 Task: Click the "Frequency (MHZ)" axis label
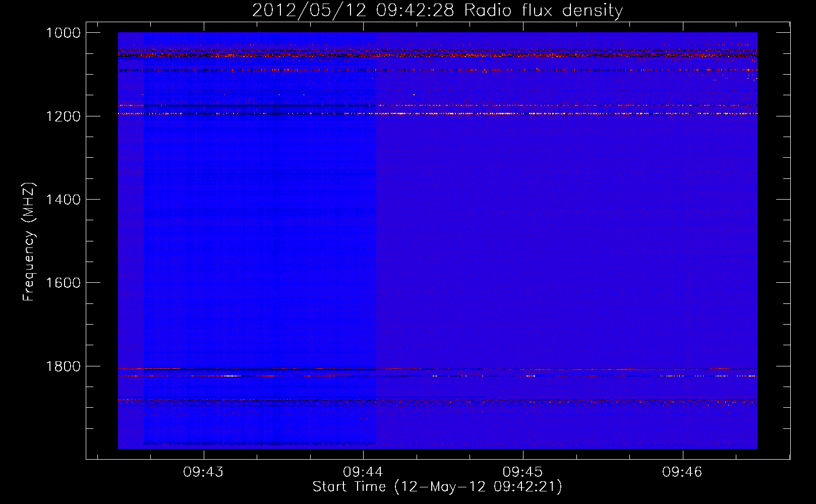click(29, 242)
